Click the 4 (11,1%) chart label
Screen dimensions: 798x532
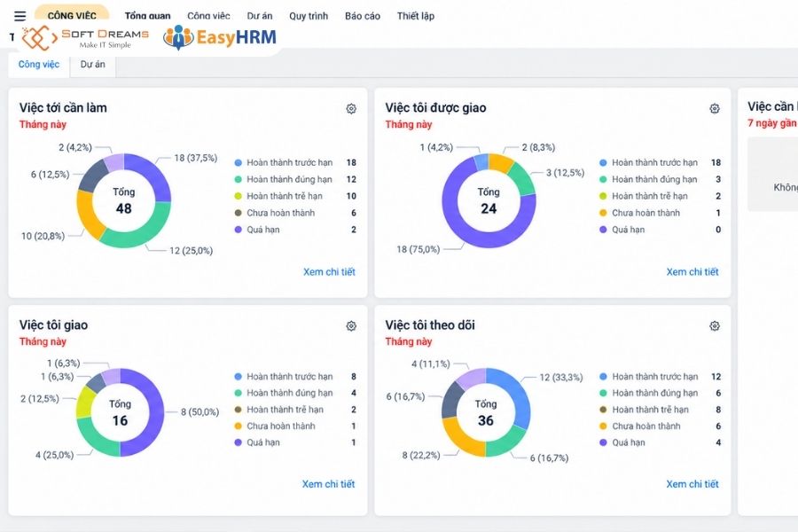(431, 364)
